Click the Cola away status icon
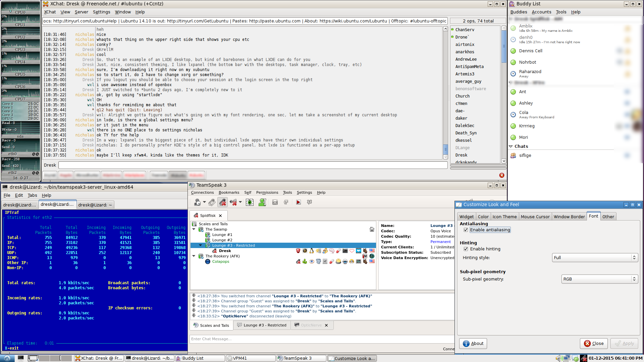 pyautogui.click(x=513, y=115)
